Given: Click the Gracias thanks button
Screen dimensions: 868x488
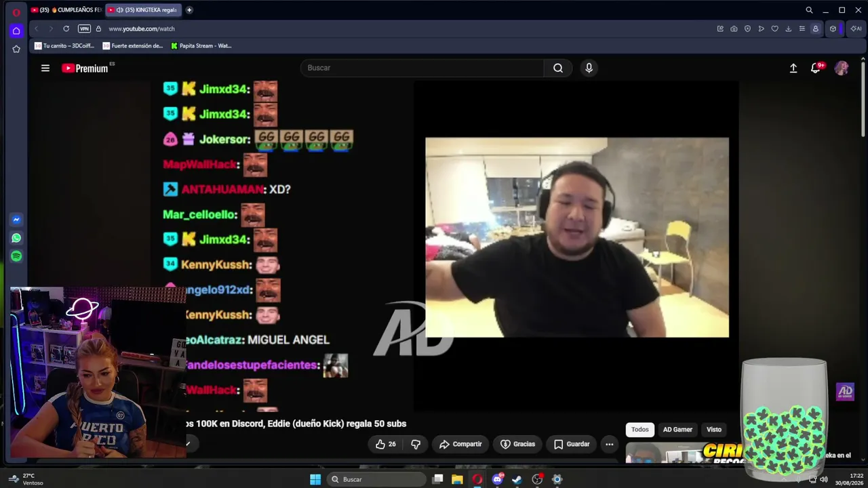Looking at the screenshot, I should coord(517,444).
